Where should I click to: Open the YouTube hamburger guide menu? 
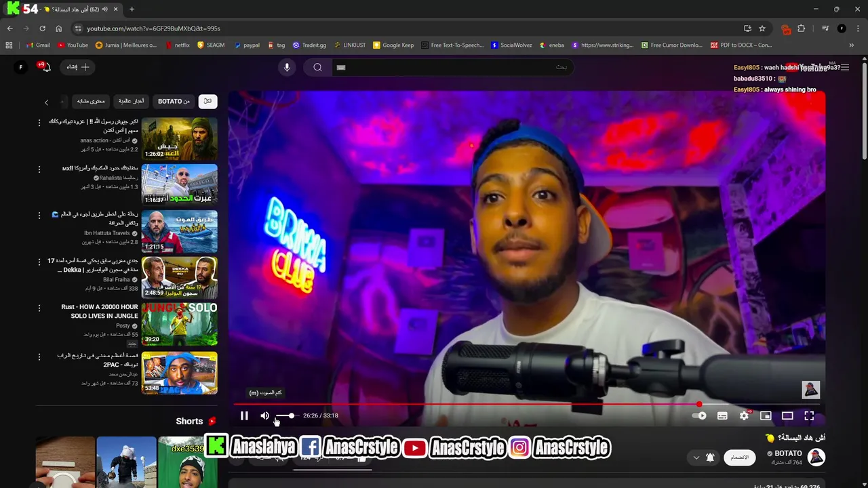(845, 67)
